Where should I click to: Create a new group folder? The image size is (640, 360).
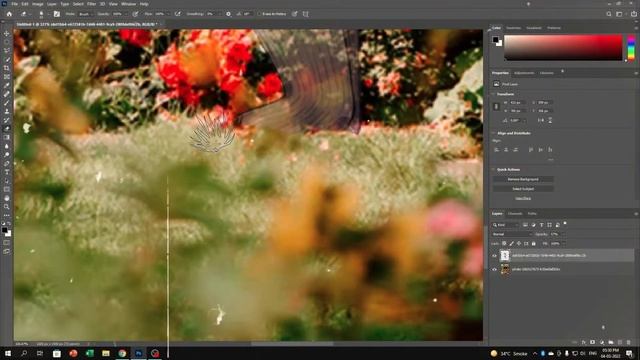[x=611, y=342]
